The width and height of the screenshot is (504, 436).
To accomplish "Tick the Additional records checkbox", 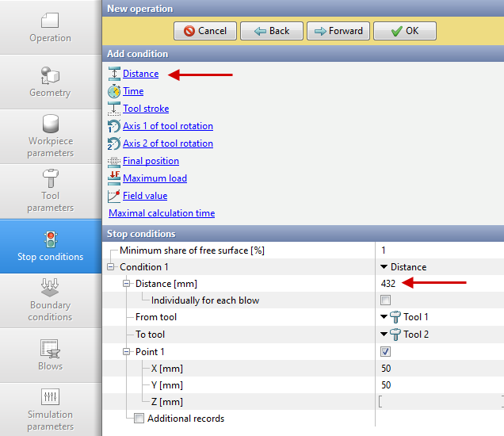I will coord(139,419).
